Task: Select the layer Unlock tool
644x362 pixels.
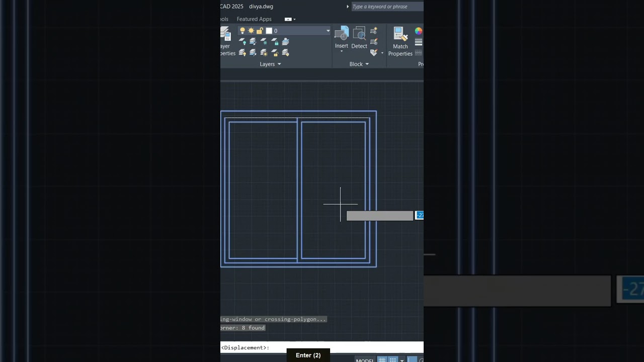Action: coord(275,52)
